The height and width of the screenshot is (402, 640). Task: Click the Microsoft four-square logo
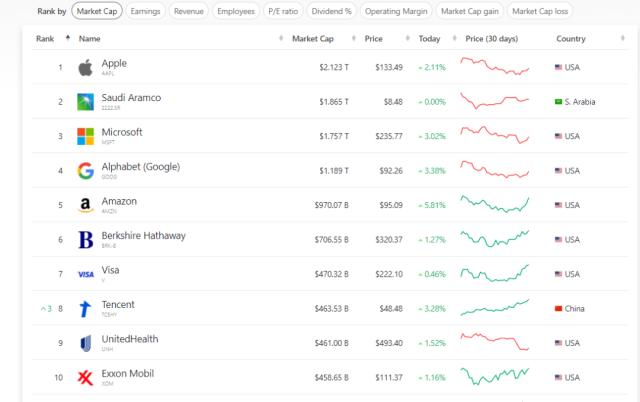[x=85, y=136]
